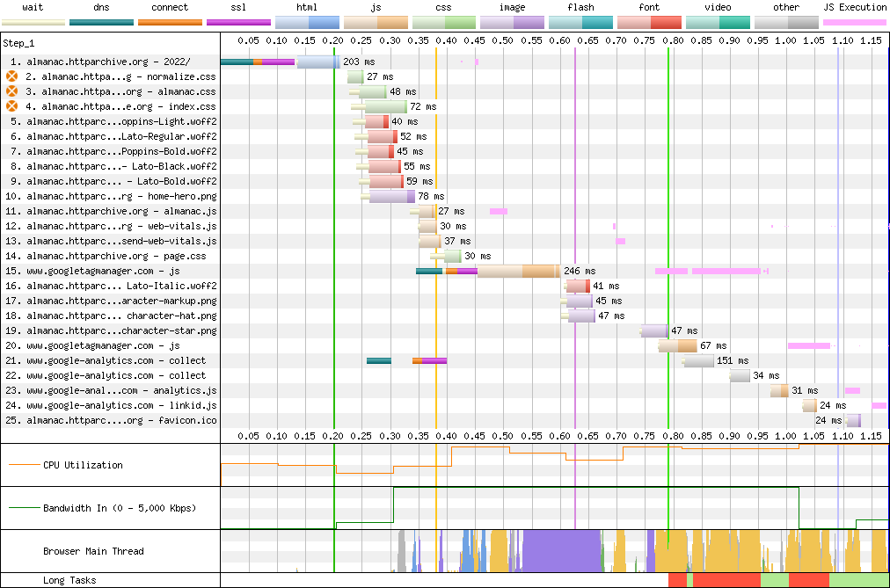Click the Step_1 header label
The width and height of the screenshot is (890, 588).
click(x=18, y=43)
